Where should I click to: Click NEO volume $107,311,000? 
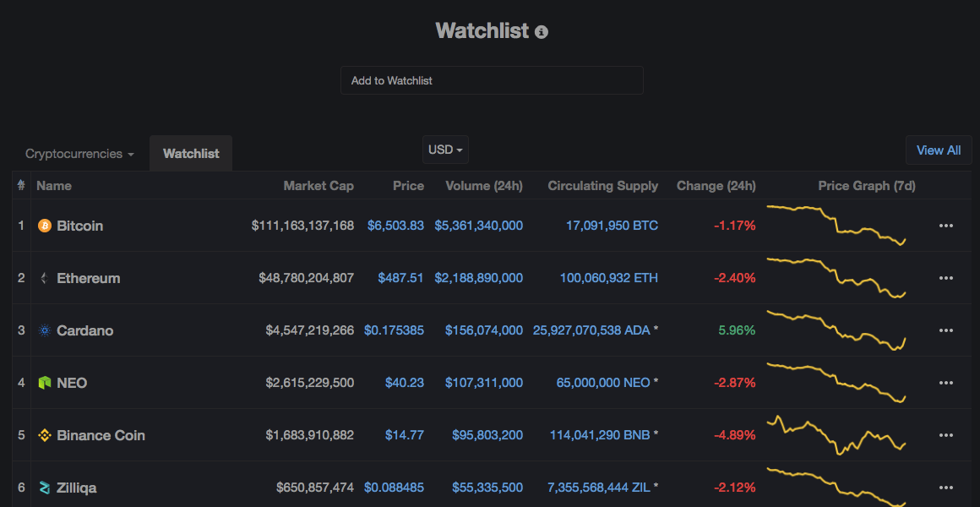[484, 383]
